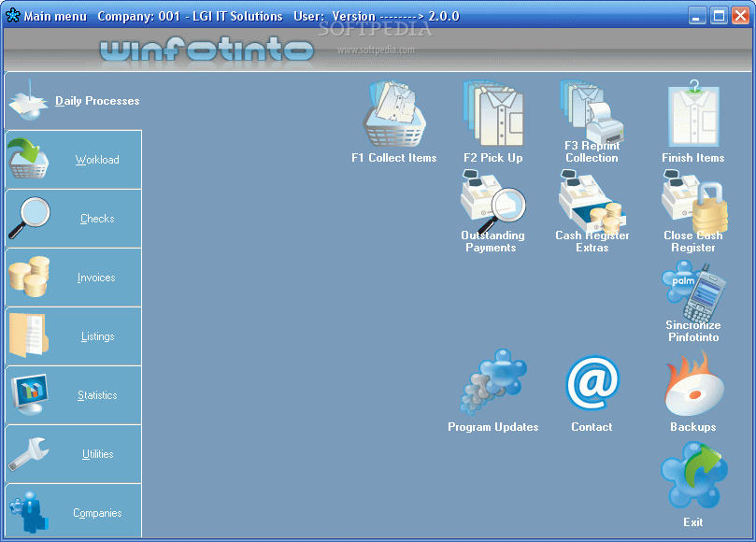Open the Utilities menu label
756x542 pixels.
click(98, 454)
